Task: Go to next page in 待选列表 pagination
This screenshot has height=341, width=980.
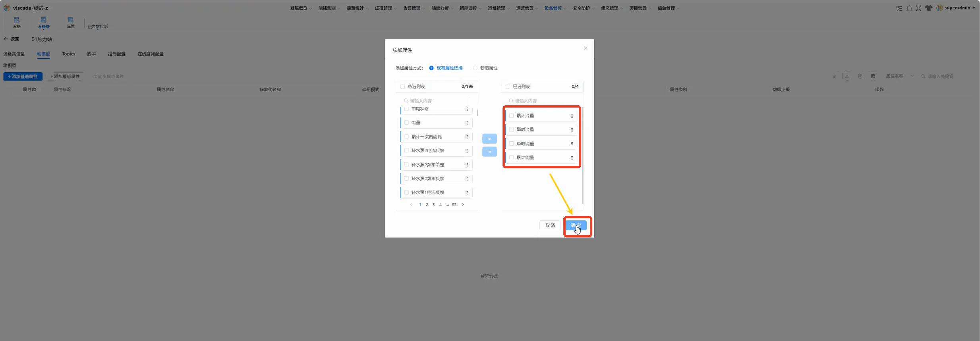Action: point(463,205)
